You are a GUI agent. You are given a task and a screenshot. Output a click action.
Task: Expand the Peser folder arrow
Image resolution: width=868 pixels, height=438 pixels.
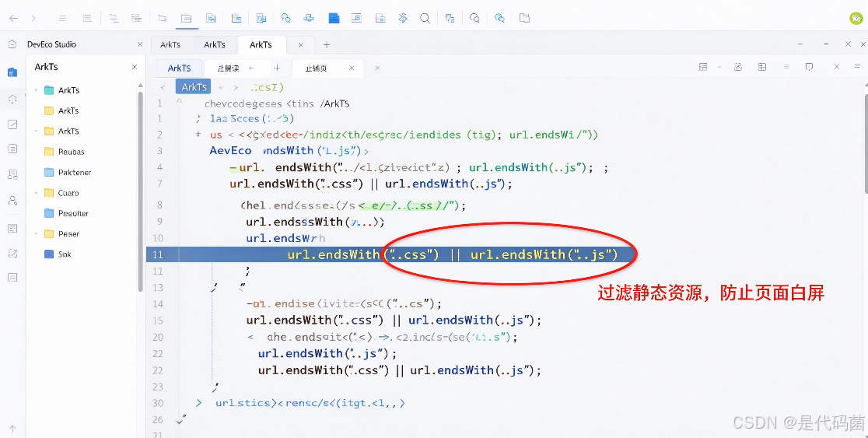tap(37, 233)
